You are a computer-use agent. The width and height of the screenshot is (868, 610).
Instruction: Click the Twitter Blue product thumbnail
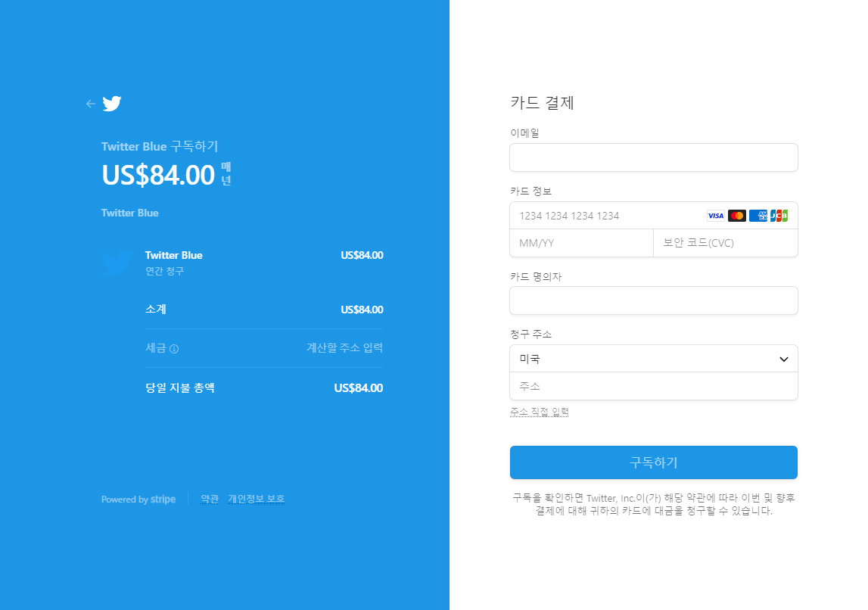coord(117,263)
